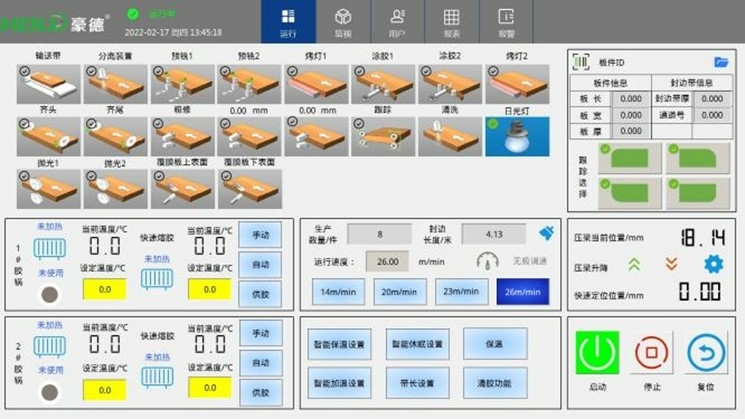Click the 1# glue pot yellow 设定温度 field
The image size is (745, 419).
[104, 291]
